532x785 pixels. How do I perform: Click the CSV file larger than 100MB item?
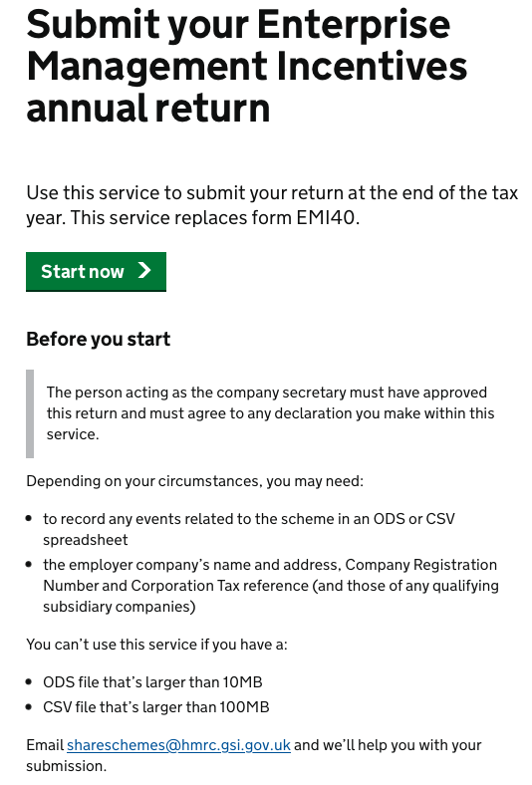156,707
